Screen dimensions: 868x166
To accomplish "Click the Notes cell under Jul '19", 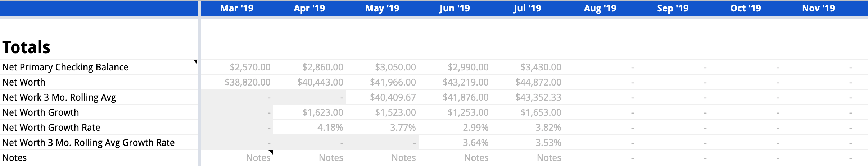I will point(549,158).
